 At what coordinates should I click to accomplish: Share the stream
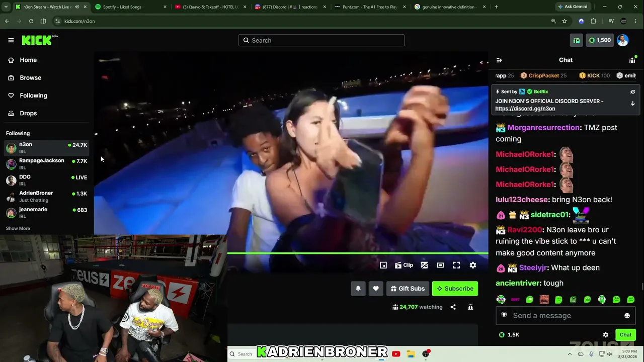point(453,307)
